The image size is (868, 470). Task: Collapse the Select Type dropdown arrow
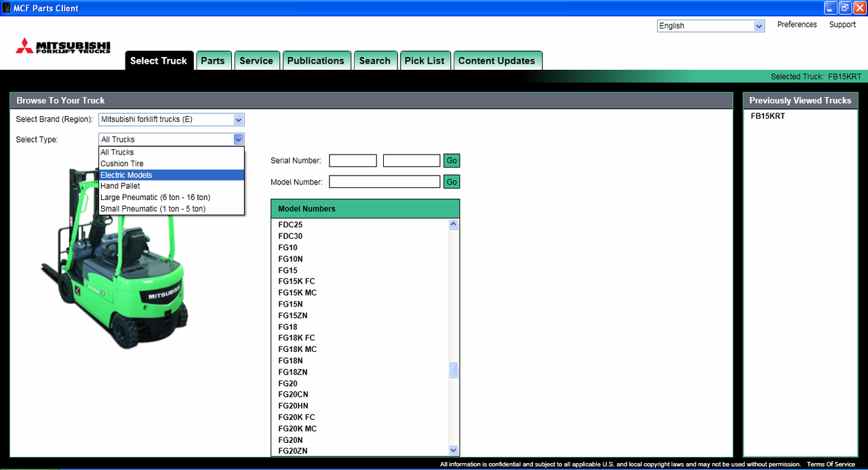pyautogui.click(x=238, y=139)
